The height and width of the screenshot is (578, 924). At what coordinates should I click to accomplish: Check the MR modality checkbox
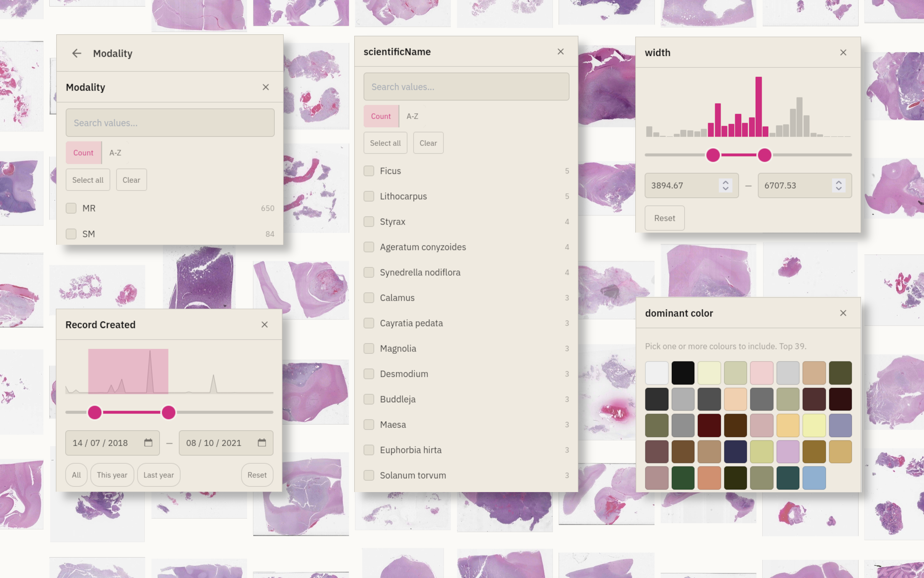click(71, 208)
